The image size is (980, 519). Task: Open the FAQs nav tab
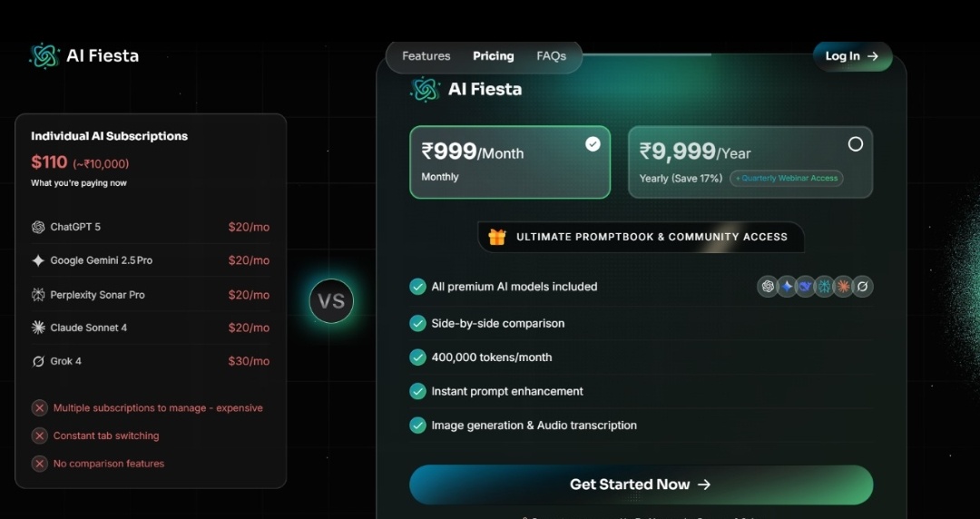point(551,56)
